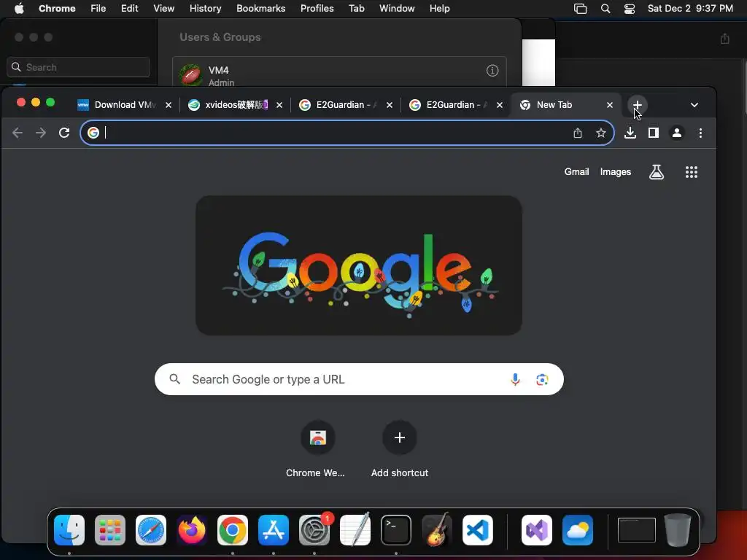The image size is (747, 560).
Task: Close the first E2Guardian tab
Action: pos(390,105)
